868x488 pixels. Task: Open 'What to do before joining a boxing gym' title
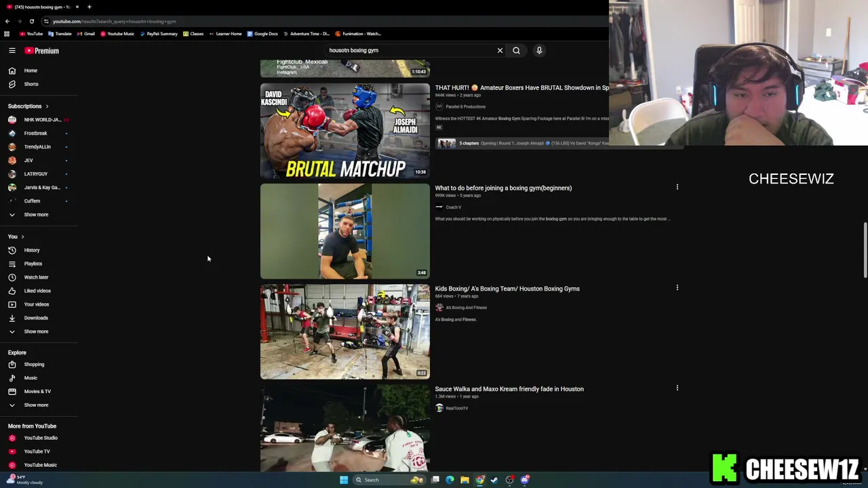503,188
